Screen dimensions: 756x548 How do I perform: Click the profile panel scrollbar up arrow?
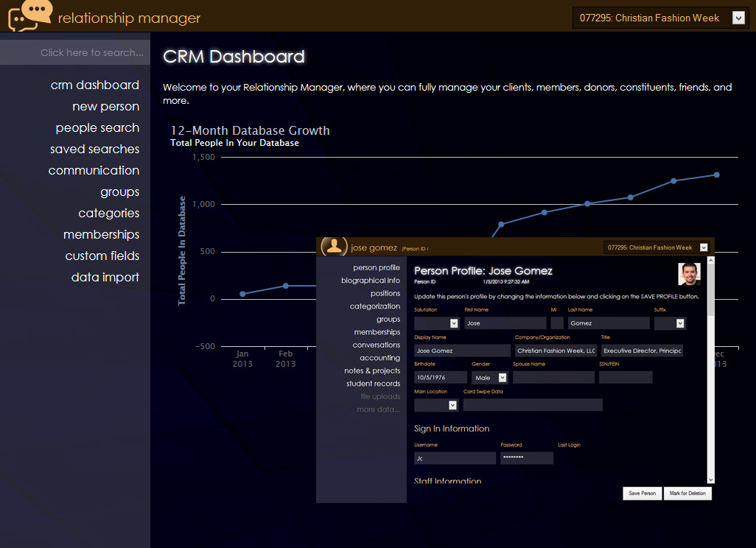click(x=710, y=261)
